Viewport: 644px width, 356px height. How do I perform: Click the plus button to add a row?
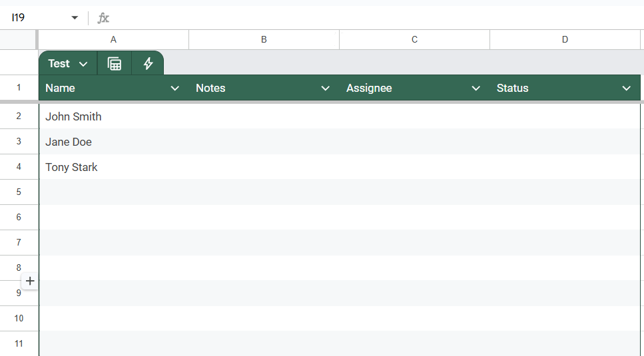click(30, 281)
